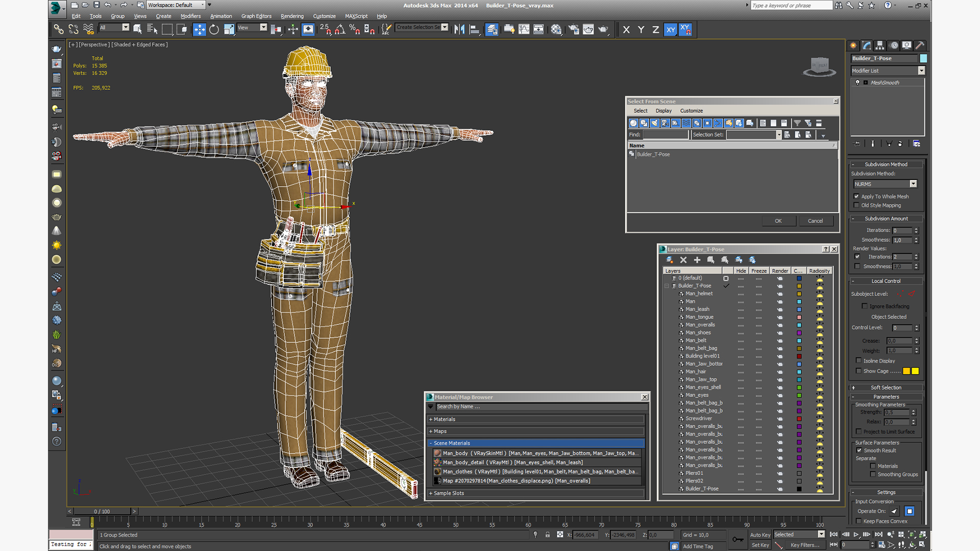Expand Builder_T-Pose layer tree item
The height and width of the screenshot is (551, 980).
tap(666, 285)
